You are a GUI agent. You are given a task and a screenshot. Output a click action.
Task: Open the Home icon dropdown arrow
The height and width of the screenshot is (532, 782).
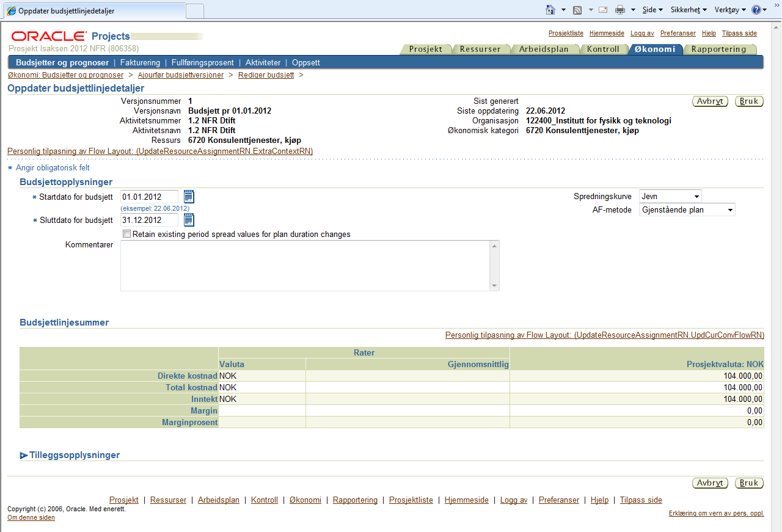(x=563, y=10)
